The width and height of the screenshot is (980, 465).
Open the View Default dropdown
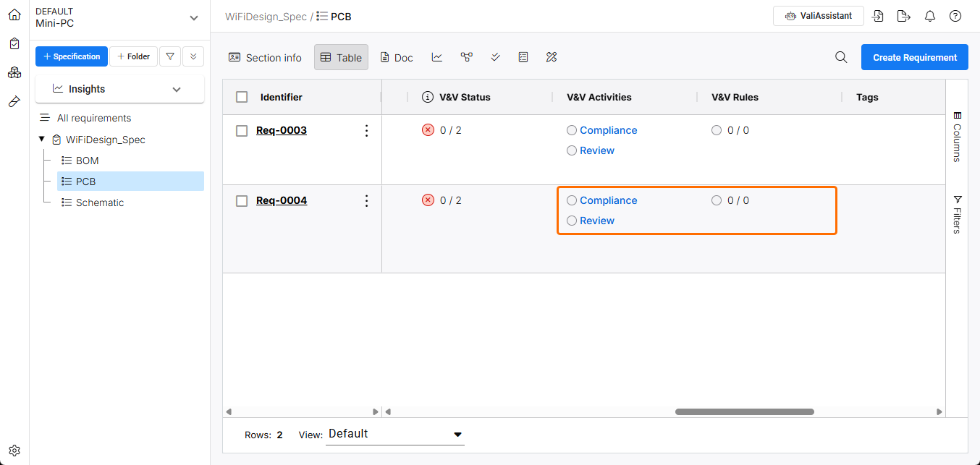click(x=395, y=434)
